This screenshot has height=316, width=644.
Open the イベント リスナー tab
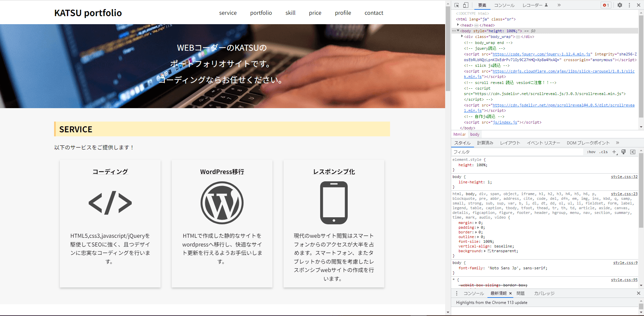pyautogui.click(x=544, y=143)
